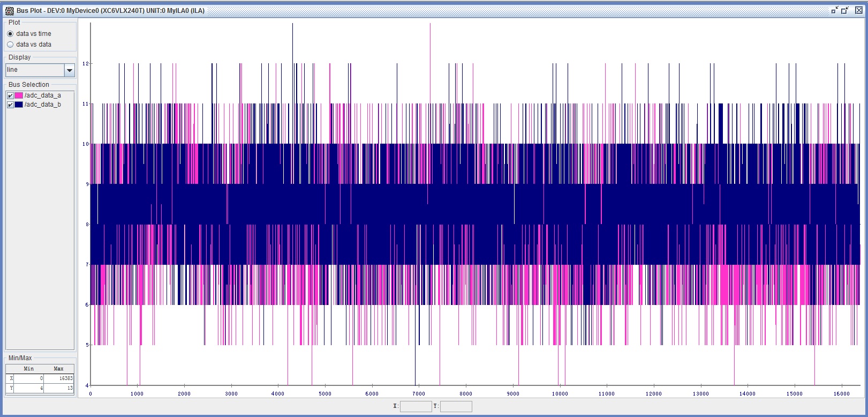
Task: Click the y-axis label 4
Action: (x=87, y=385)
